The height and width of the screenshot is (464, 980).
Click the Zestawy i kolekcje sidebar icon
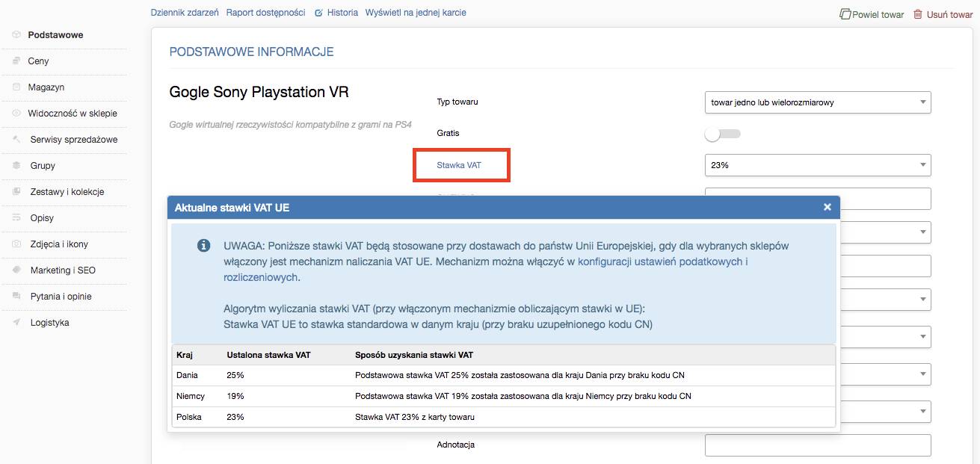(16, 192)
